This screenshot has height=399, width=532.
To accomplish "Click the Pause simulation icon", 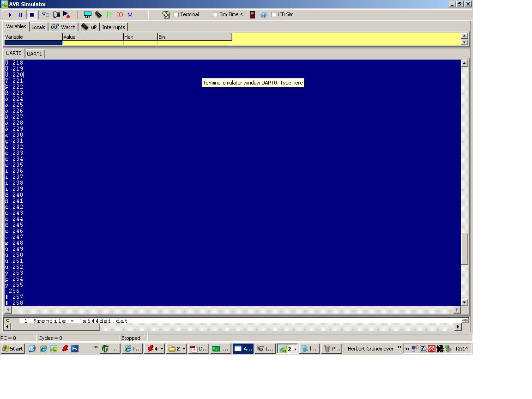I will click(21, 15).
